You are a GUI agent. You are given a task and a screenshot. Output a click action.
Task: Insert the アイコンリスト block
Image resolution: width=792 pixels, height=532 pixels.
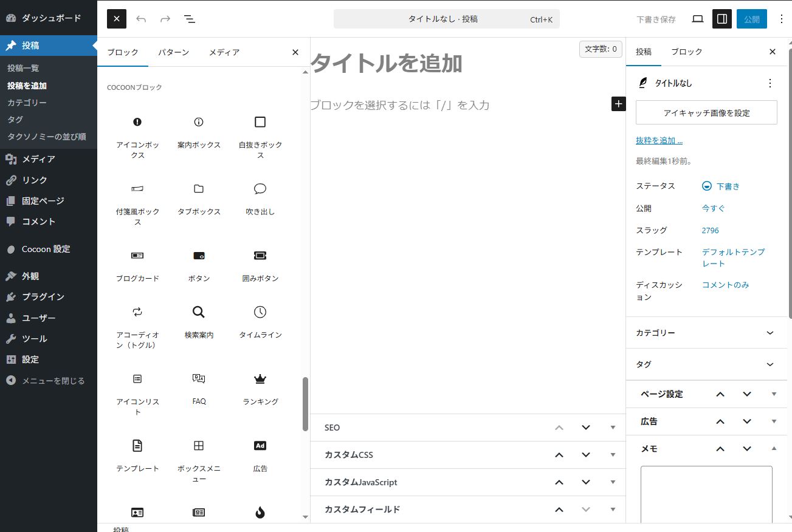click(x=137, y=394)
